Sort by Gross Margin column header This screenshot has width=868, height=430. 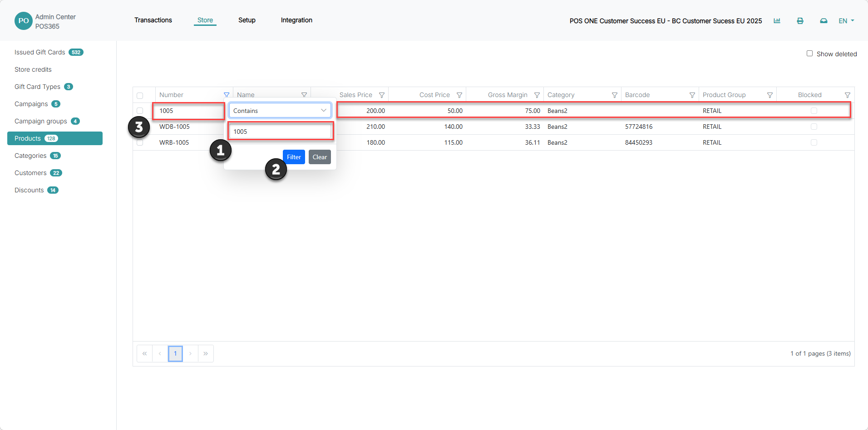click(508, 95)
